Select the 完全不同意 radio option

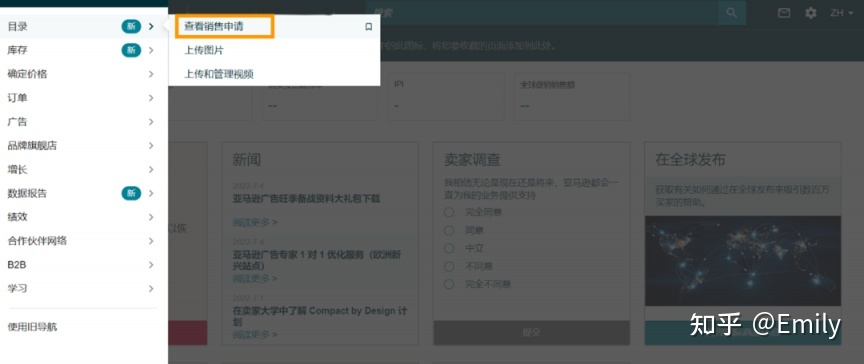pyautogui.click(x=449, y=284)
